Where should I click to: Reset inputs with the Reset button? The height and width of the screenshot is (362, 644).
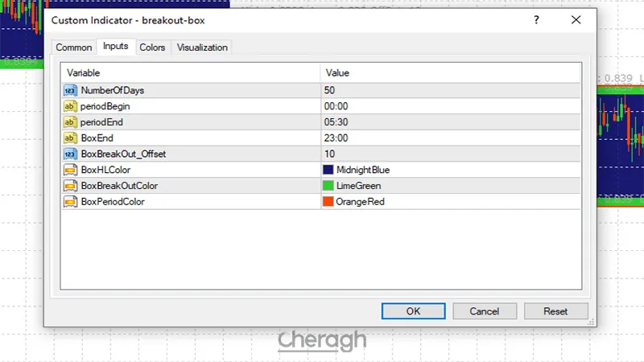pos(555,311)
